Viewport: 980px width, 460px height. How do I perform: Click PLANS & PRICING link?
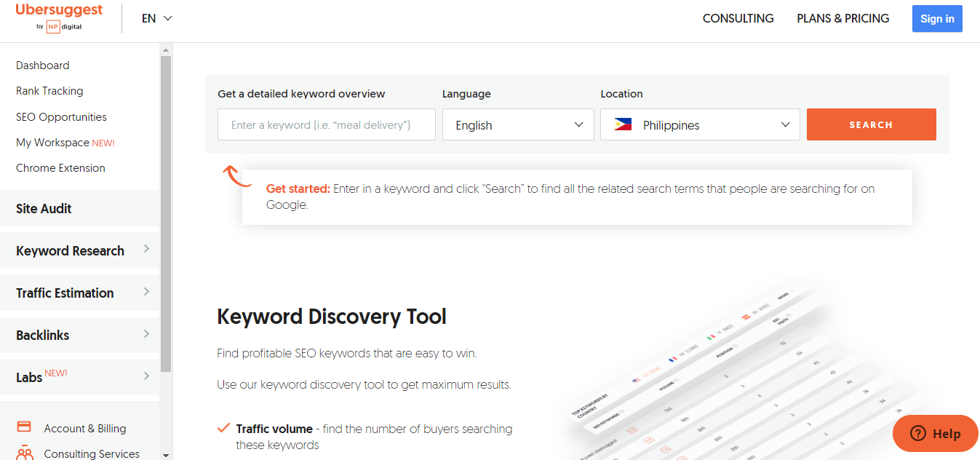click(x=842, y=18)
